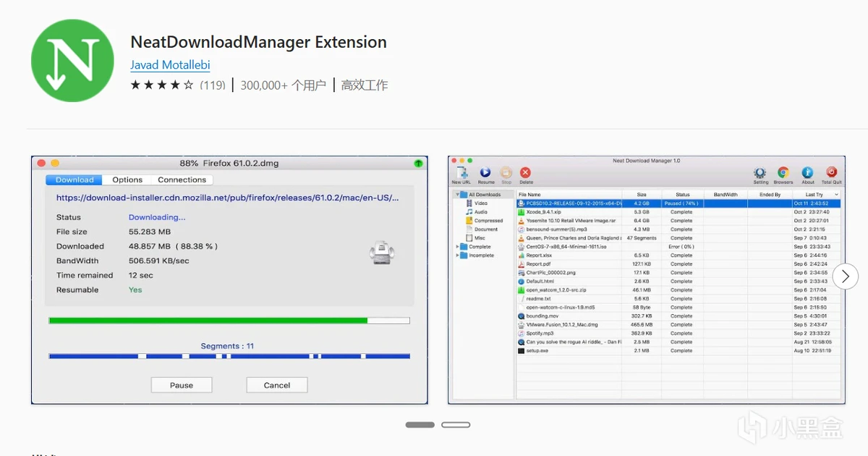Click the Pause button

(x=182, y=385)
